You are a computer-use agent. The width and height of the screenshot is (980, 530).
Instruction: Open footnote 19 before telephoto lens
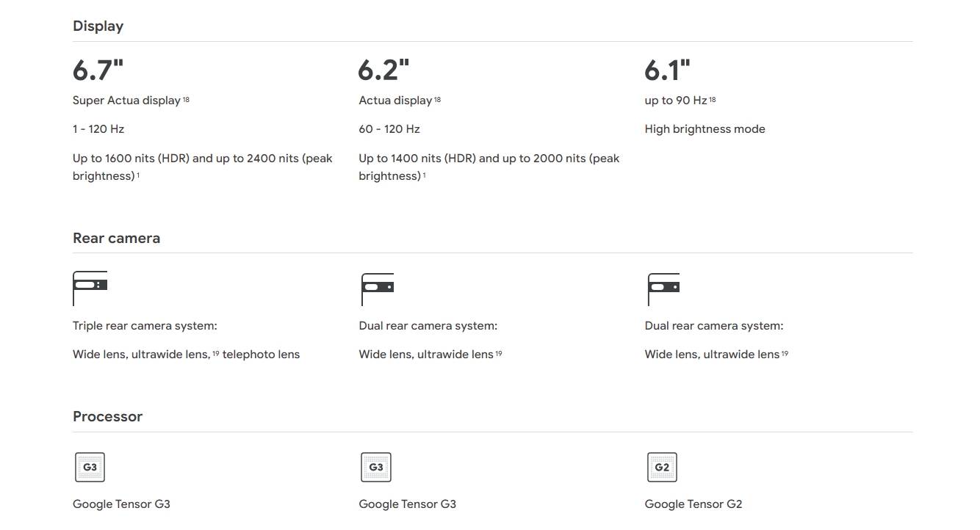point(216,353)
